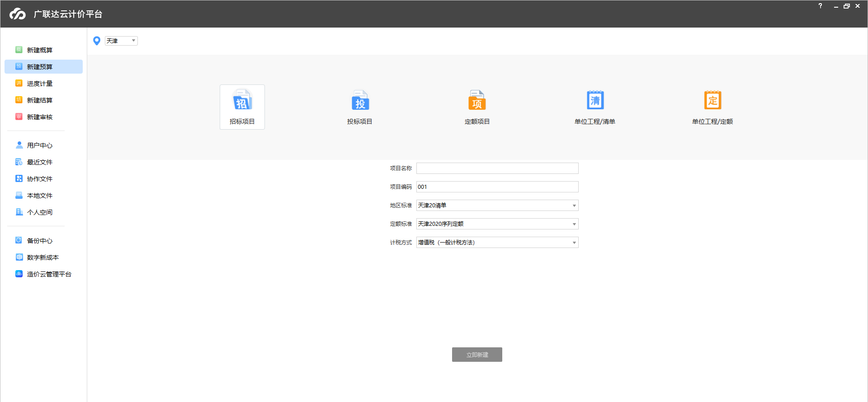Click the 造价云管理平台 cloud icon
Image resolution: width=868 pixels, height=402 pixels.
click(x=19, y=274)
